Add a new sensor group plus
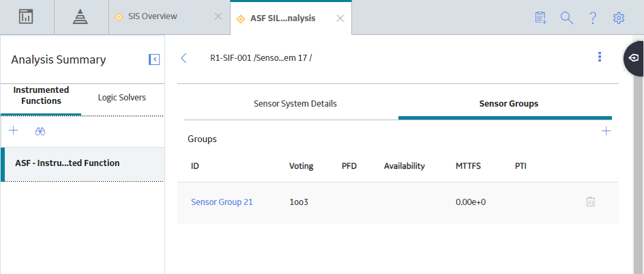 606,131
